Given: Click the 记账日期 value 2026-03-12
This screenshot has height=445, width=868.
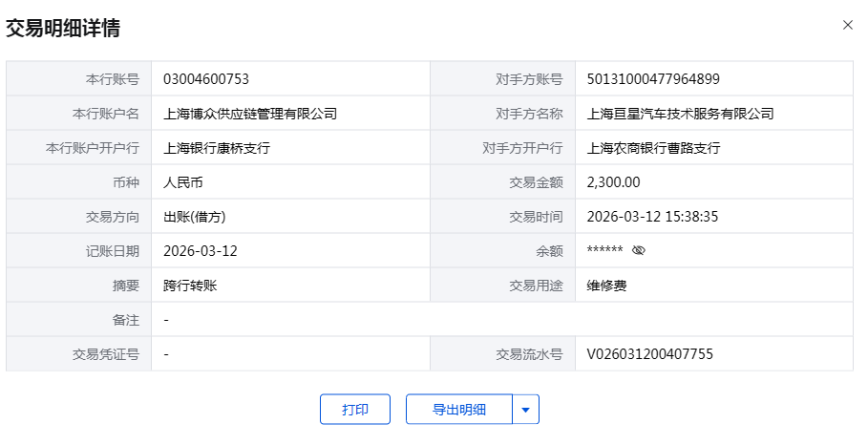Looking at the screenshot, I should point(201,251).
